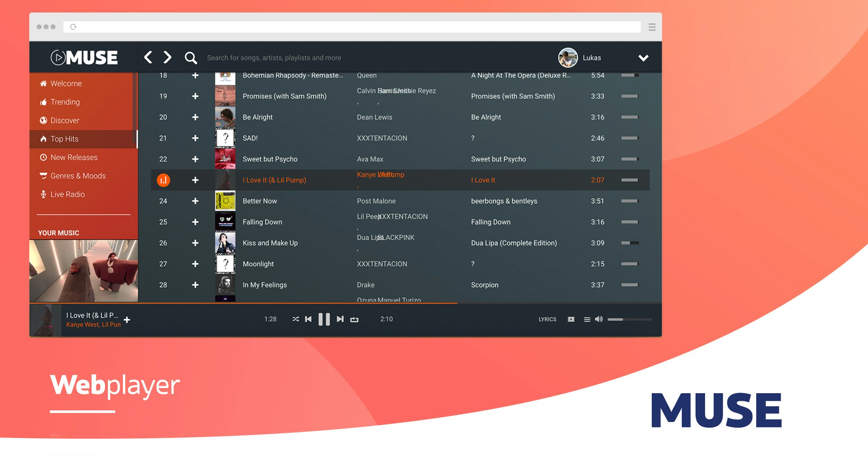Skip to next track

(340, 319)
